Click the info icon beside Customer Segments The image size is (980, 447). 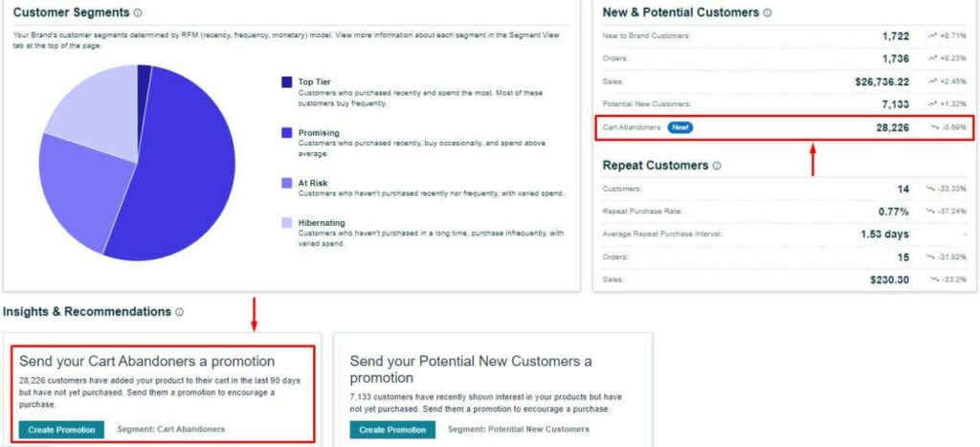tap(138, 13)
